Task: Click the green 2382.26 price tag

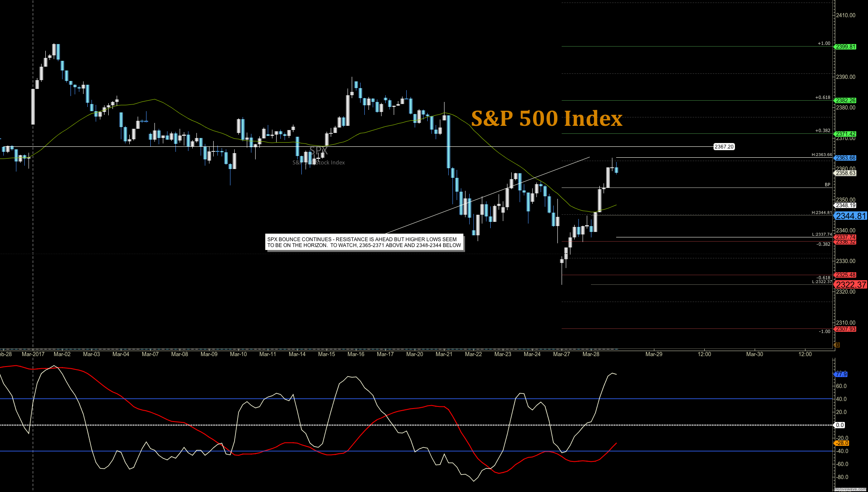Action: [845, 100]
